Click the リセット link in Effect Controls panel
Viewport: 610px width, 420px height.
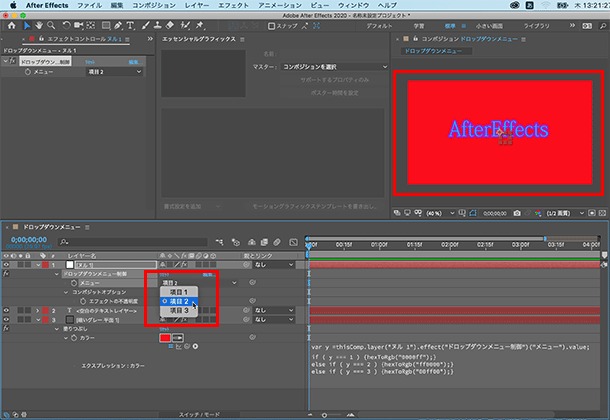tap(90, 62)
